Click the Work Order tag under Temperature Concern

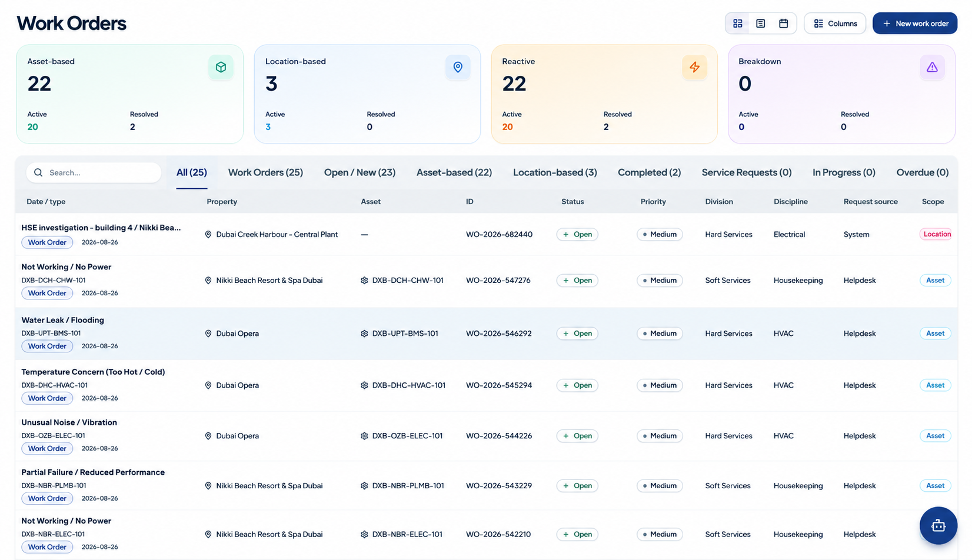click(x=47, y=398)
